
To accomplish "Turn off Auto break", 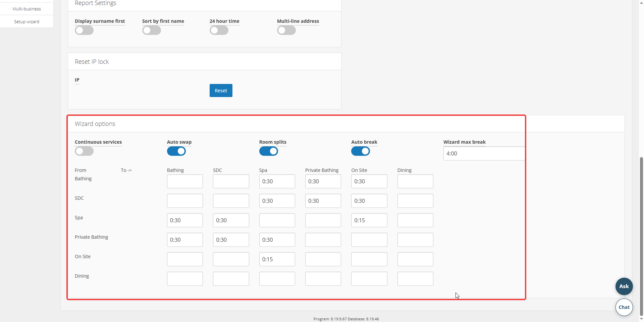I will click(361, 151).
